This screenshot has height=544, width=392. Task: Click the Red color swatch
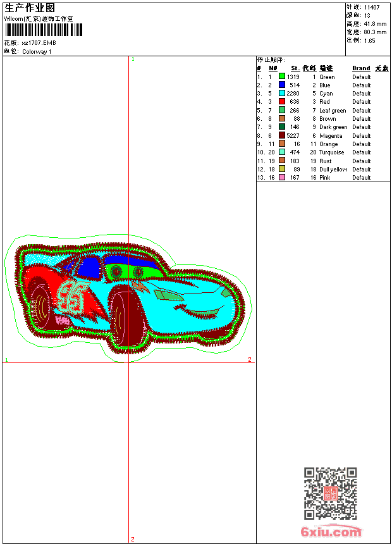[282, 101]
